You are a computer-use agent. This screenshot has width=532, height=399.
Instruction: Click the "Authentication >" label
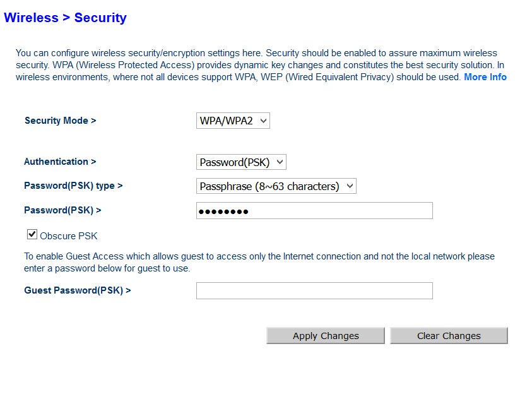point(60,162)
